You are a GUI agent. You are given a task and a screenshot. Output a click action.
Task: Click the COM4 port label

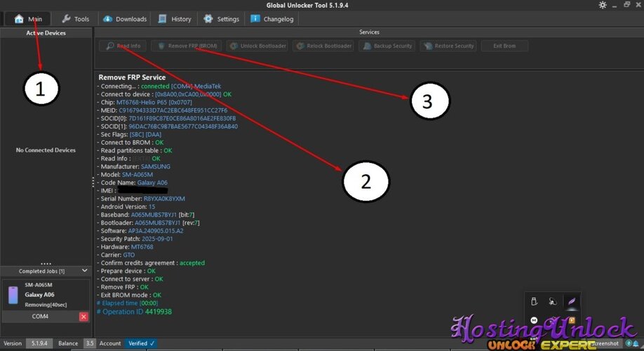tap(40, 317)
